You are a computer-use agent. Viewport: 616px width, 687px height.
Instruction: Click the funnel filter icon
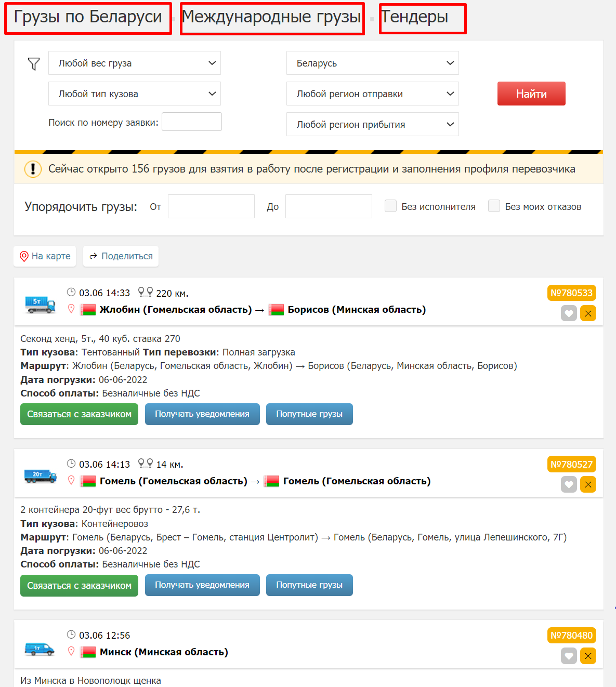34,64
